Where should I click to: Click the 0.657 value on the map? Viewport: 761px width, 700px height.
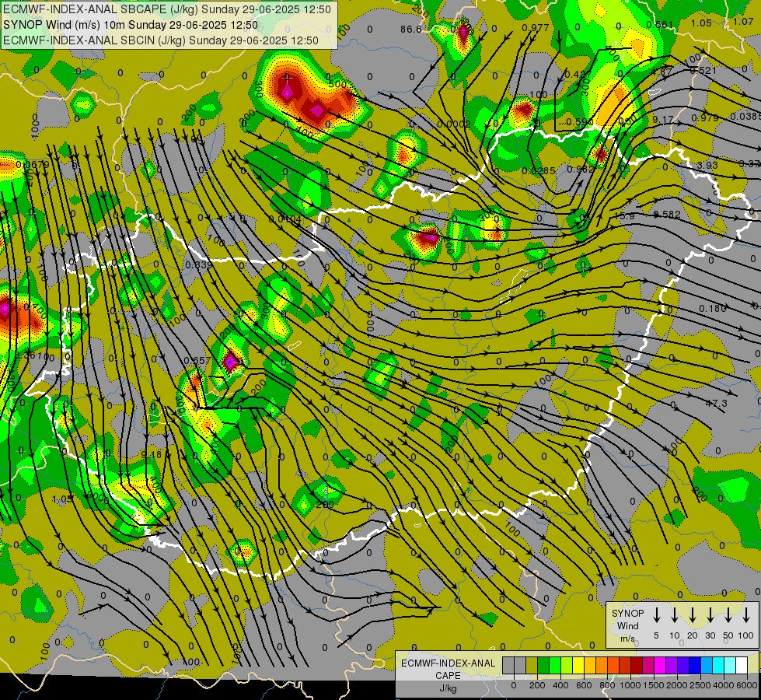tap(197, 361)
